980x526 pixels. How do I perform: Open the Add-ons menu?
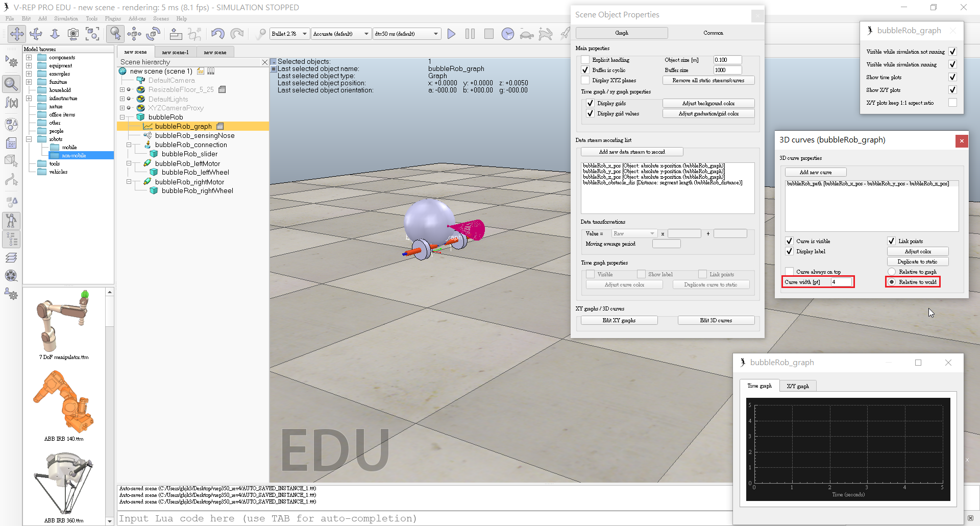click(137, 18)
